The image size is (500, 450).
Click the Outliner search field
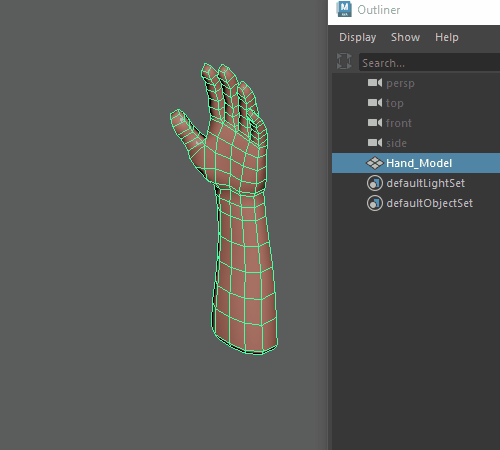(429, 62)
